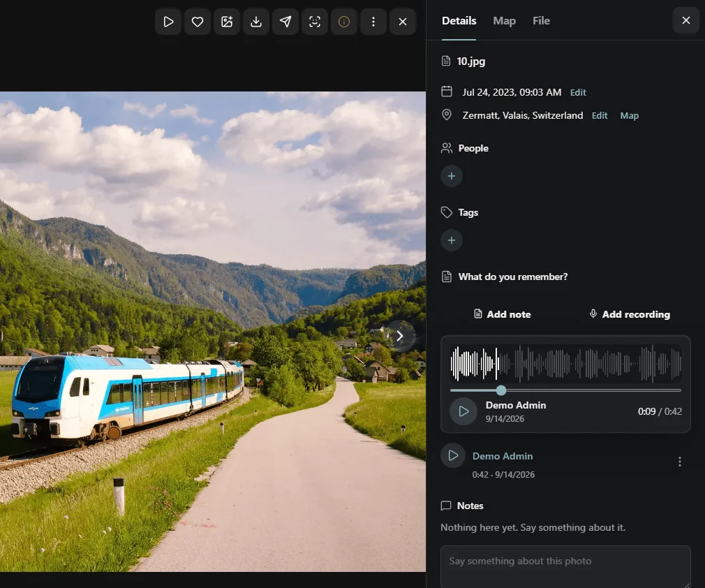Open options menu for Demo Admin recording

click(679, 462)
